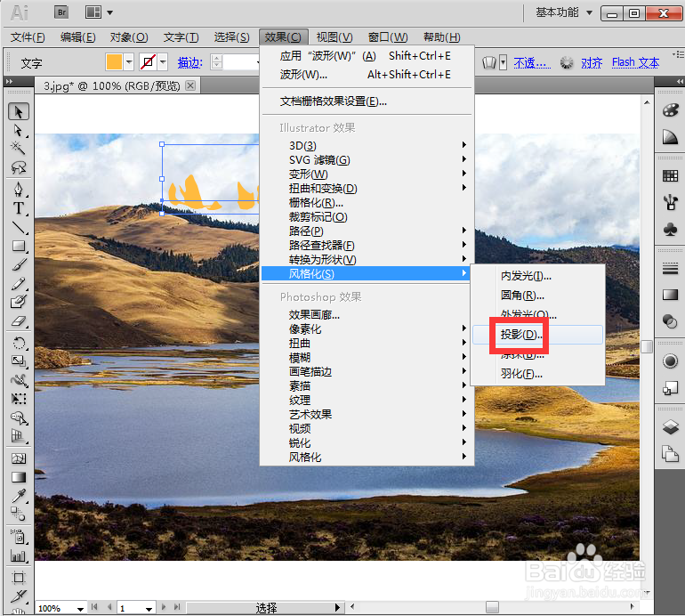Select the Line Segment tool
Image resolution: width=685 pixels, height=616 pixels.
pyautogui.click(x=19, y=227)
